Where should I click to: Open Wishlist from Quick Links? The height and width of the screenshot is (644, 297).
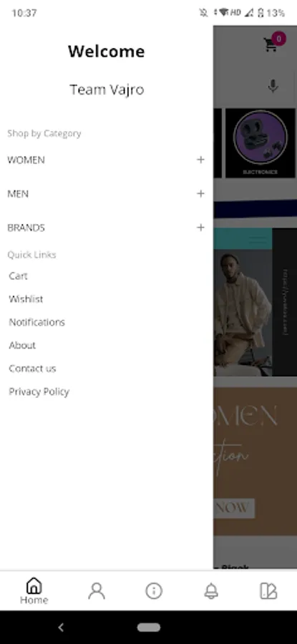tap(26, 299)
